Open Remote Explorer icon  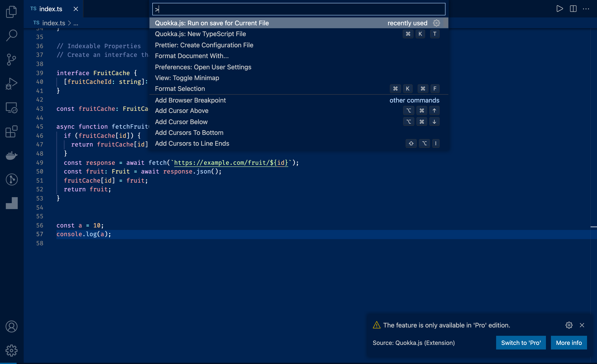tap(11, 107)
